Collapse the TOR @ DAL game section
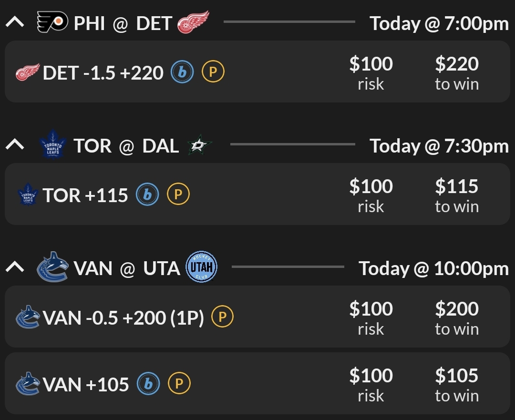 [15, 144]
